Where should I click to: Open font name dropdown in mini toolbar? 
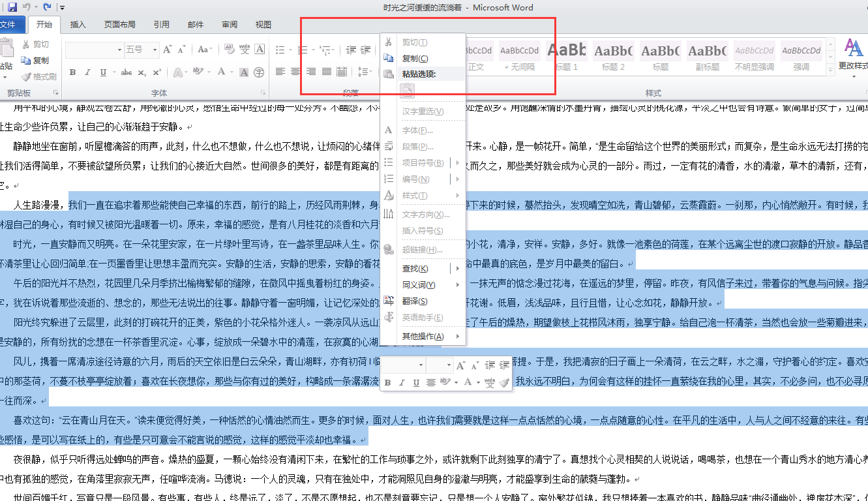pyautogui.click(x=421, y=365)
